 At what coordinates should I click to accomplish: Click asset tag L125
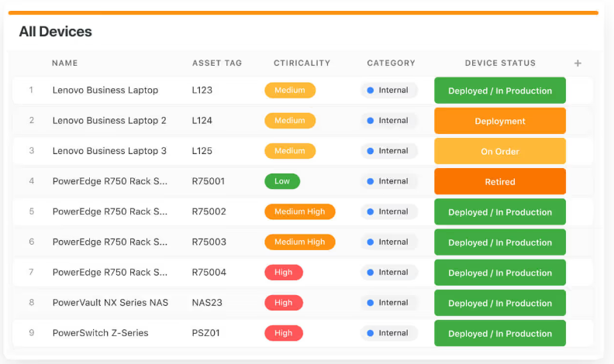202,151
